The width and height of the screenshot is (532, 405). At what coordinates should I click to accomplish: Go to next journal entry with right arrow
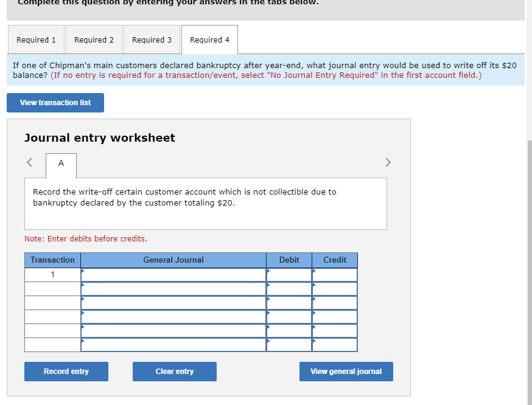(388, 162)
